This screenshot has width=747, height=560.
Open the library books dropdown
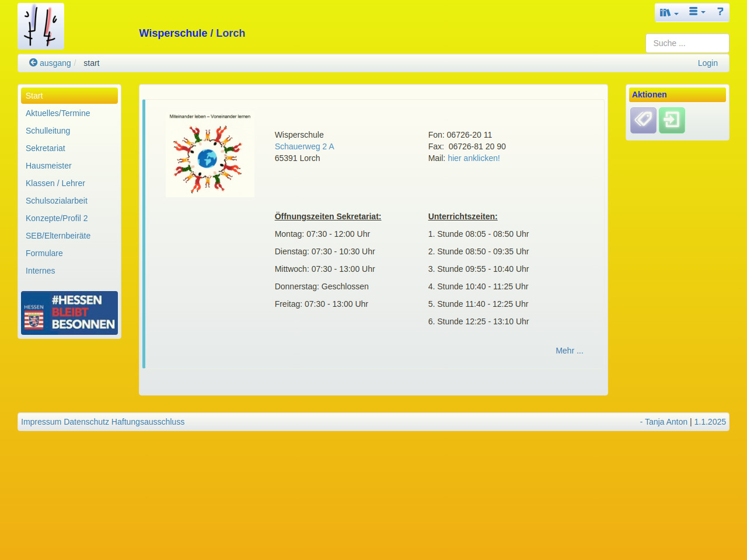669,12
